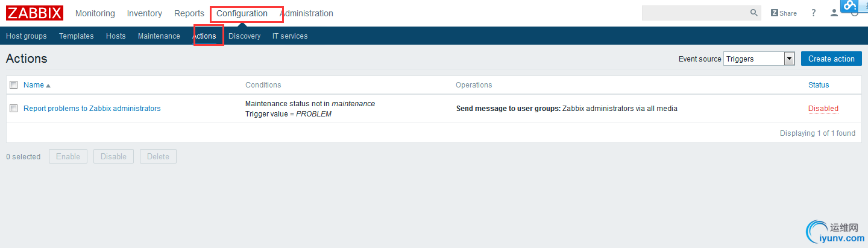Viewport: 868px width, 248px height.
Task: Click the search magnifier icon
Action: click(x=754, y=13)
